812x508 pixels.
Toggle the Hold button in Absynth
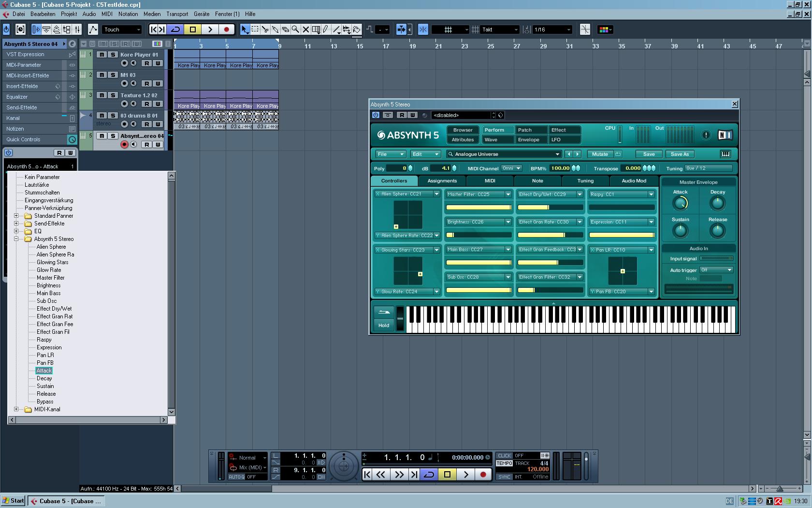tap(384, 326)
